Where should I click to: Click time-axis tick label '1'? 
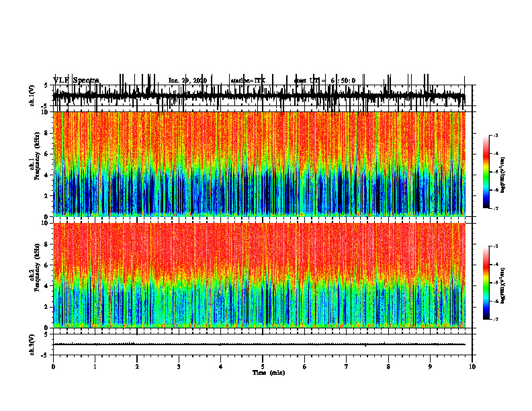95,367
